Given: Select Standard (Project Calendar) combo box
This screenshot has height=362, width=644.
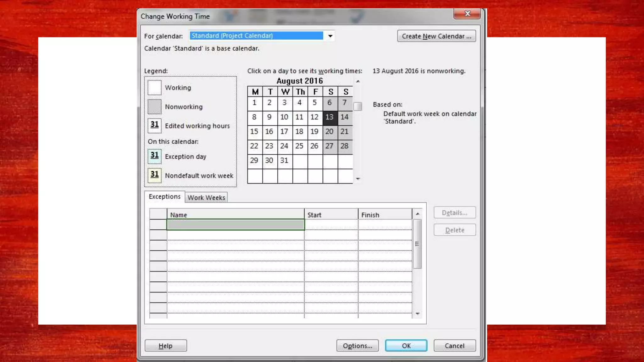Looking at the screenshot, I should (256, 36).
